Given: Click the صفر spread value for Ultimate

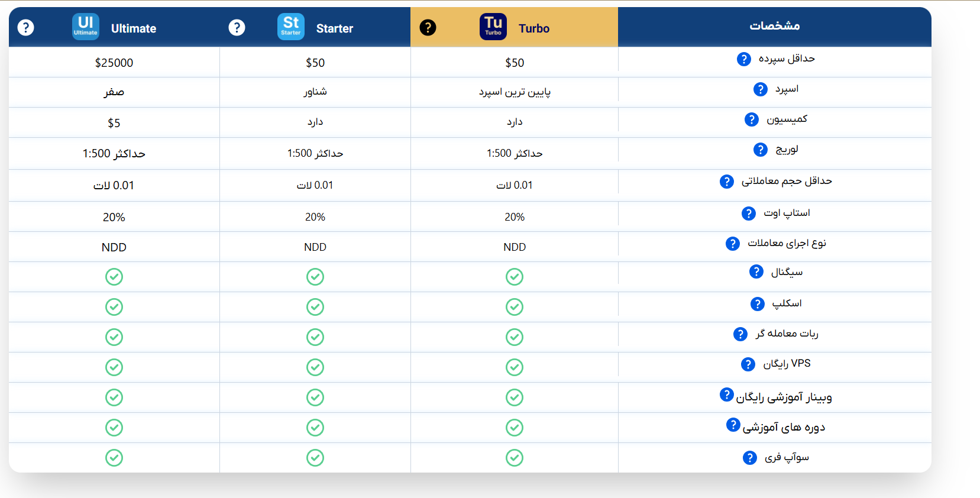Looking at the screenshot, I should pos(114,92).
